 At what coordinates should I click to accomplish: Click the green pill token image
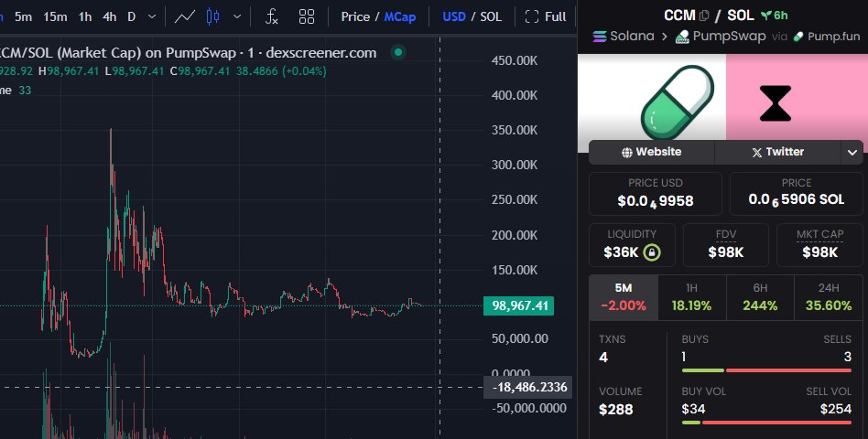(x=677, y=102)
